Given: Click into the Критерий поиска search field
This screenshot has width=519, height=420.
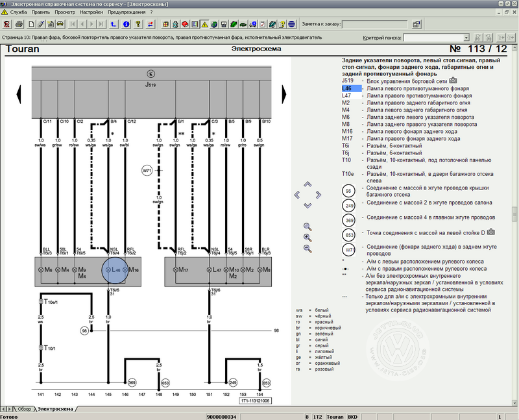Looking at the screenshot, I should (x=433, y=38).
